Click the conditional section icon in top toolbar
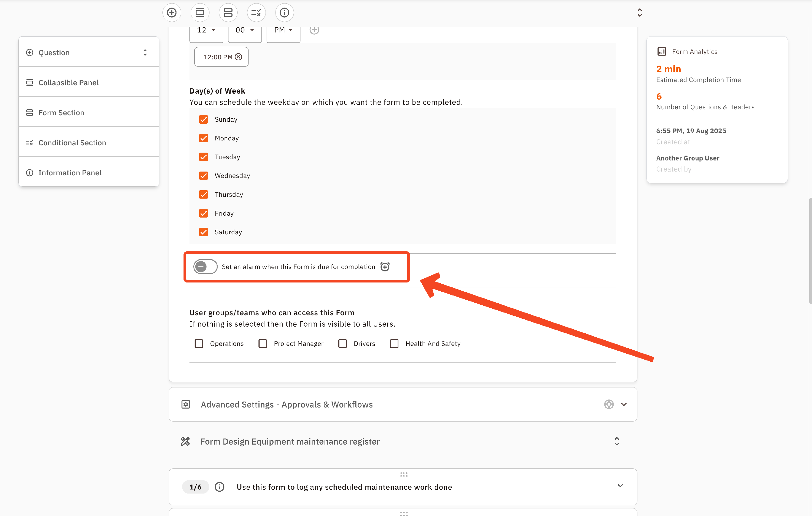 [256, 13]
